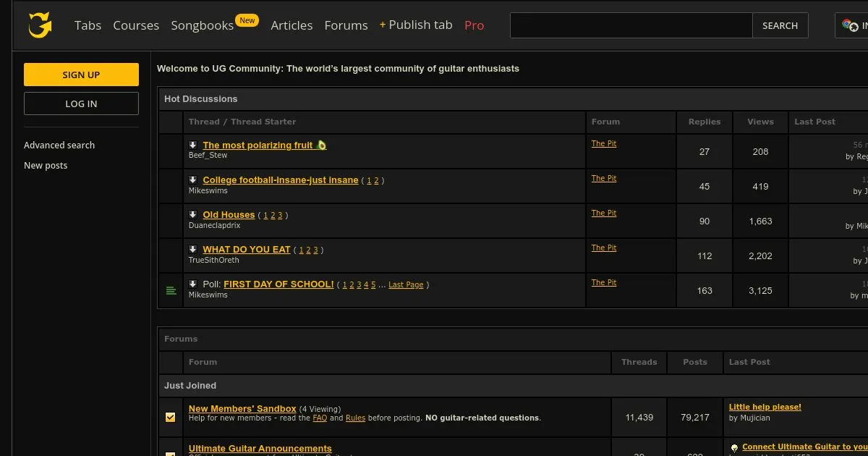Open page 3 of Old Houses thread
868x456 pixels.
click(280, 216)
